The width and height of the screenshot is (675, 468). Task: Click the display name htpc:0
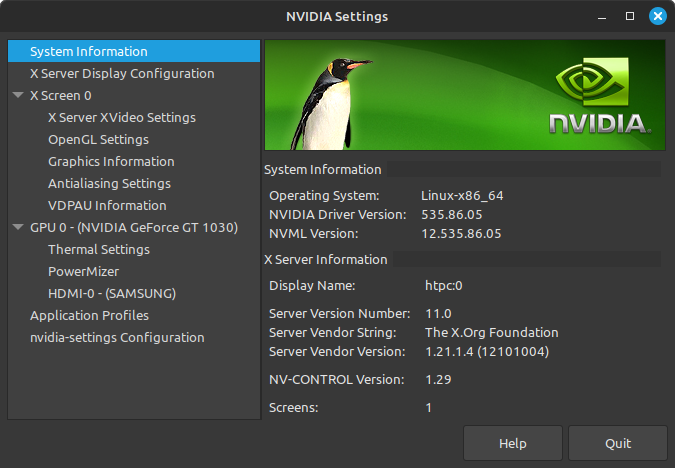(443, 285)
